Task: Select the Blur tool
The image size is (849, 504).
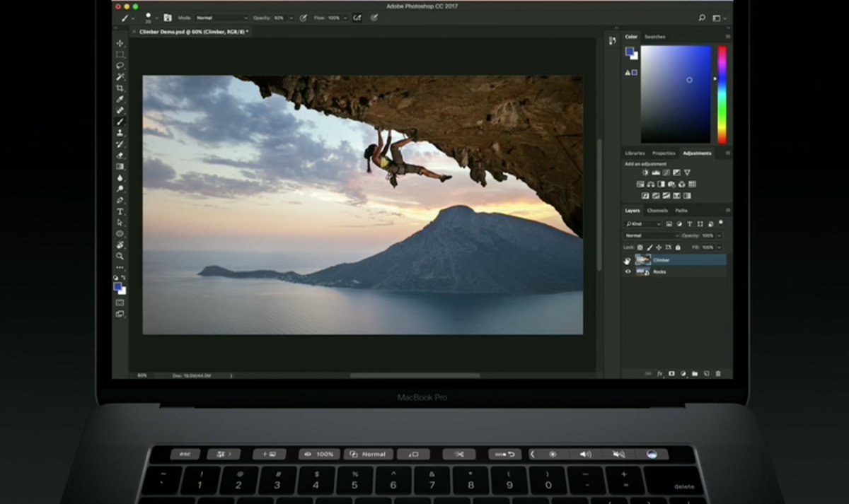Action: point(120,177)
